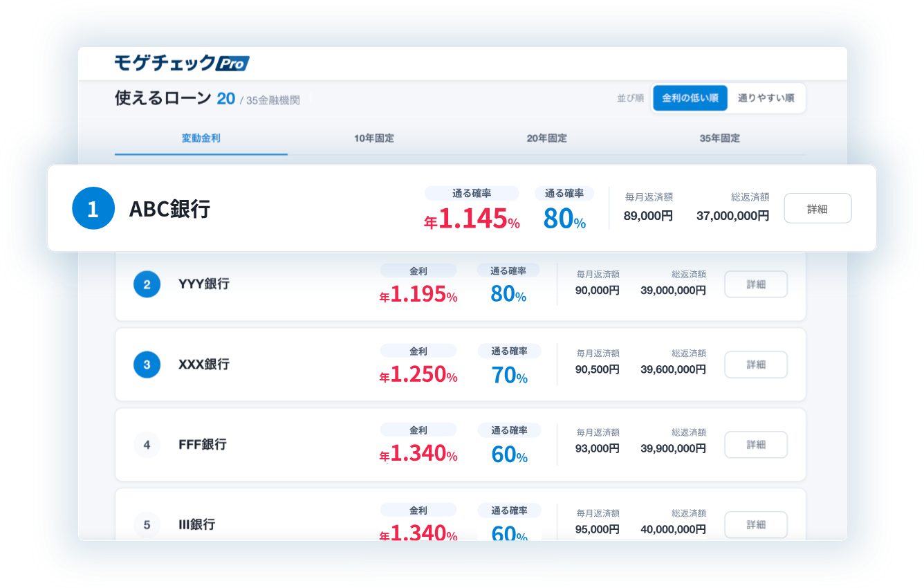Click the 89,000円 monthly payment
Viewport: 924px width, 588px height.
[x=648, y=216]
